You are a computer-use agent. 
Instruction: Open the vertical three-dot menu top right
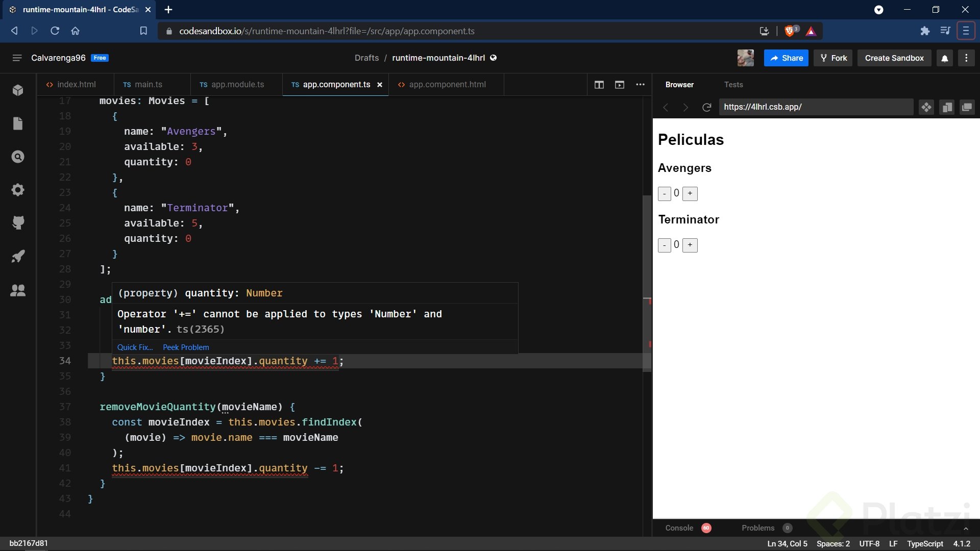pos(966,58)
